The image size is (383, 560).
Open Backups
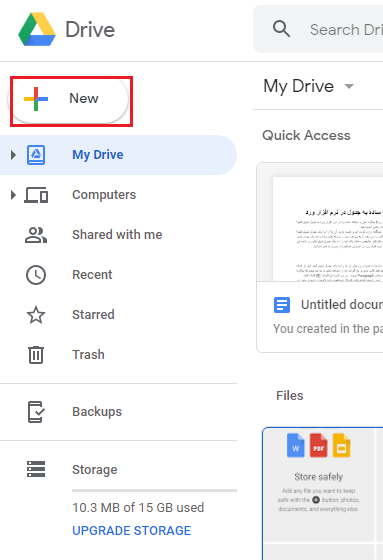tap(97, 412)
